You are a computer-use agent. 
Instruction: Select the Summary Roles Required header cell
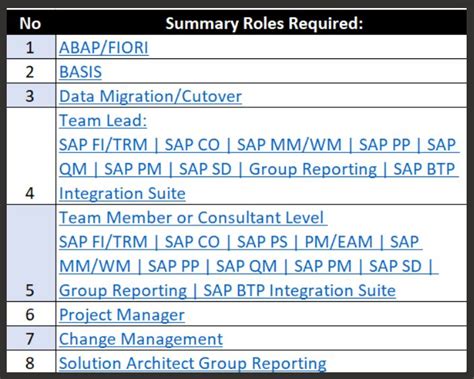click(261, 23)
